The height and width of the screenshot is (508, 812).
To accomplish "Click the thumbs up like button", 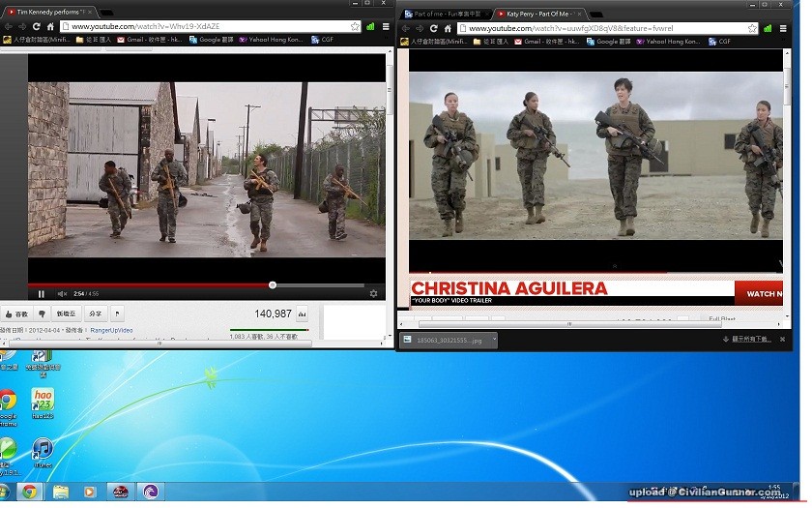I will coord(16,314).
